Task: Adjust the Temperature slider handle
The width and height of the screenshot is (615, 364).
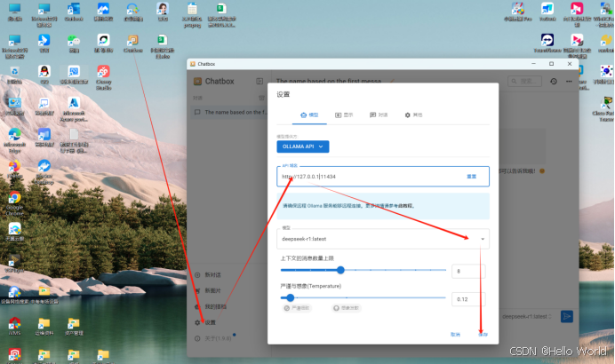Action: [291, 297]
